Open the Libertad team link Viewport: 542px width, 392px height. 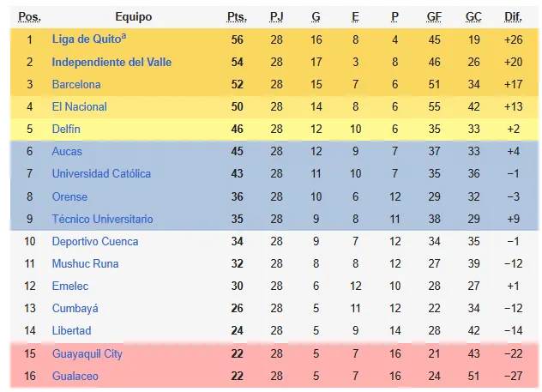click(71, 330)
